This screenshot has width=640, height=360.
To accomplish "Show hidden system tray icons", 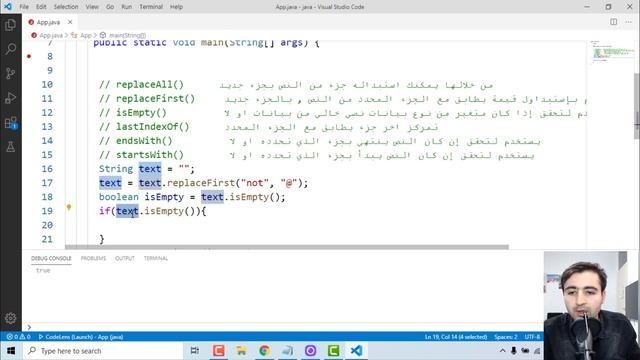I will click(502, 351).
